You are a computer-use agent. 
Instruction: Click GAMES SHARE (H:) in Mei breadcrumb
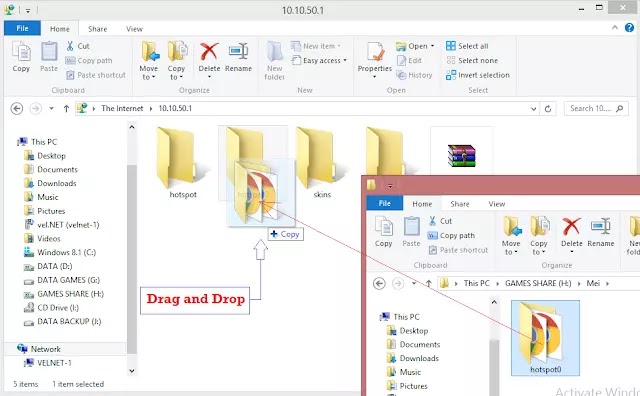coord(538,283)
